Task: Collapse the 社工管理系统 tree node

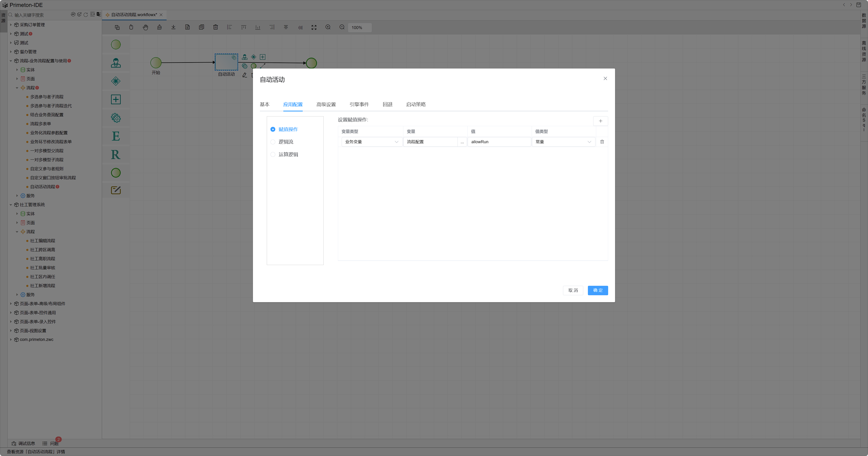Action: pyautogui.click(x=11, y=205)
